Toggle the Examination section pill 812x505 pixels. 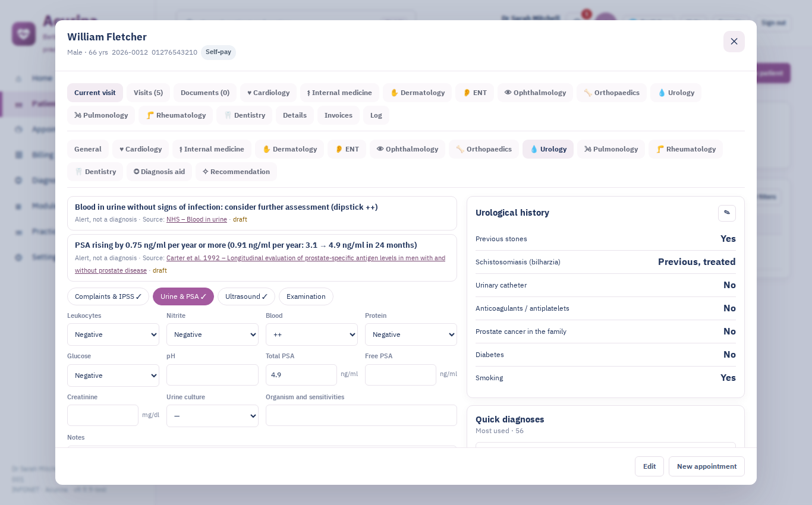click(306, 296)
